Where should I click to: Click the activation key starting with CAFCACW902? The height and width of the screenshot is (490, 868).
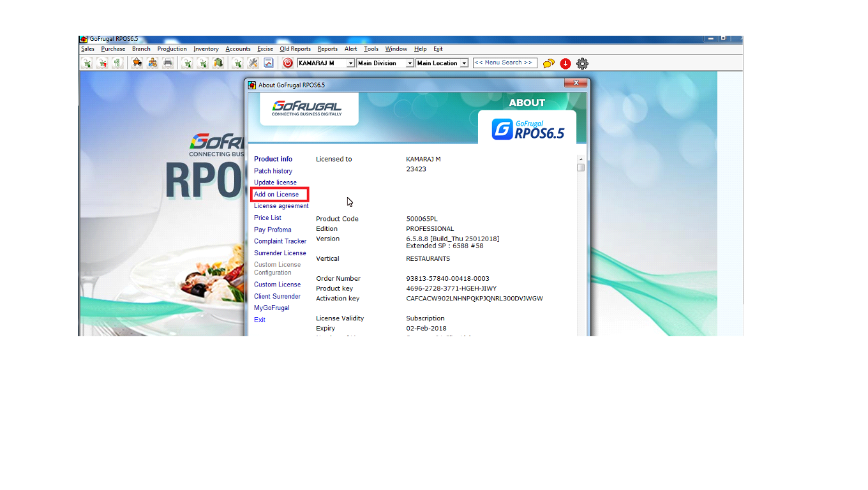[474, 299]
